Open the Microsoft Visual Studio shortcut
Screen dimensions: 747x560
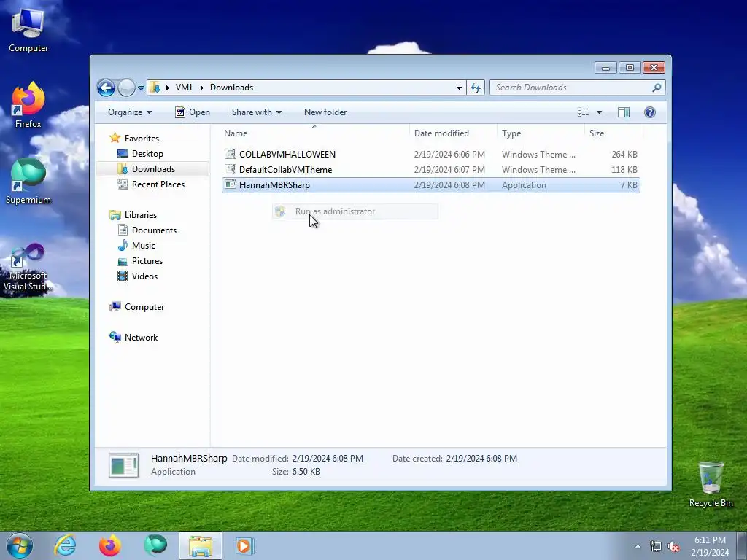(28, 268)
